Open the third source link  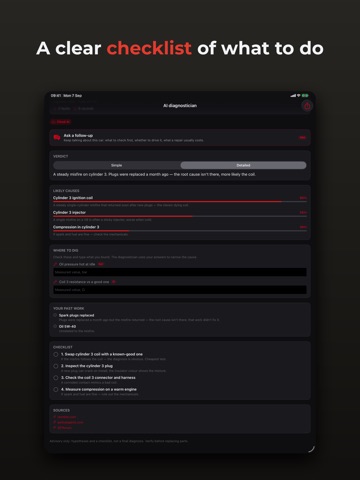(63, 428)
